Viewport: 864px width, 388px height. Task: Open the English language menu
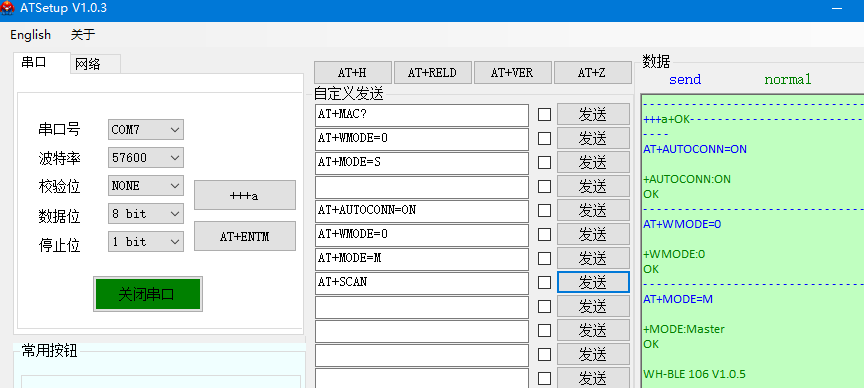pyautogui.click(x=30, y=35)
